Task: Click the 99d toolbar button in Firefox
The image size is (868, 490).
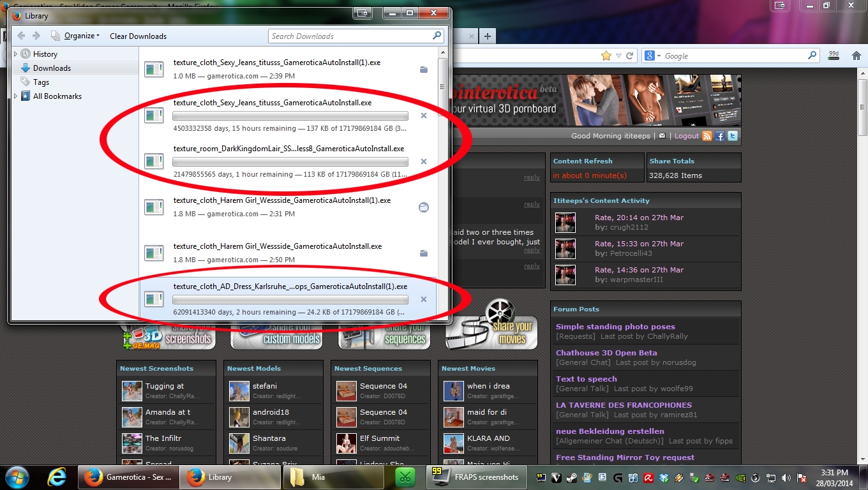Action: (834, 56)
